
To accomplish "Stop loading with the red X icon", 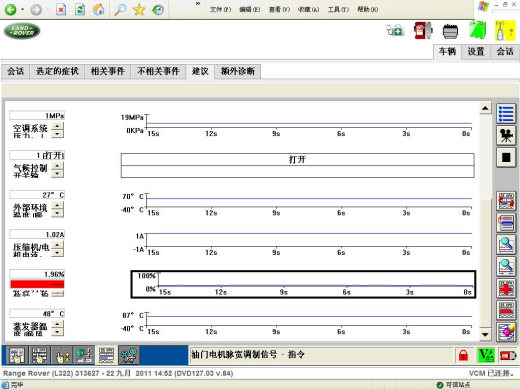I will [x=61, y=10].
